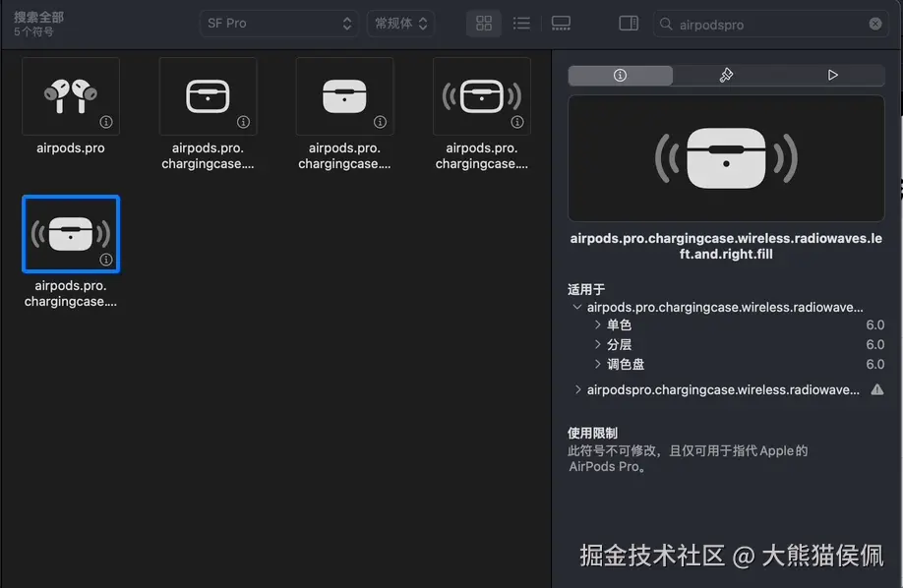Click the airpodspro search field

770,25
